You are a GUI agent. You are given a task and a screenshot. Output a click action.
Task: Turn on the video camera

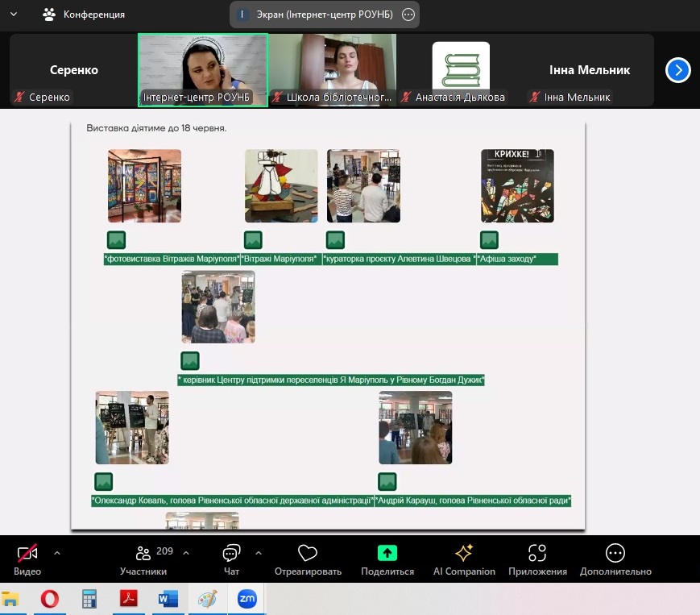click(x=28, y=554)
